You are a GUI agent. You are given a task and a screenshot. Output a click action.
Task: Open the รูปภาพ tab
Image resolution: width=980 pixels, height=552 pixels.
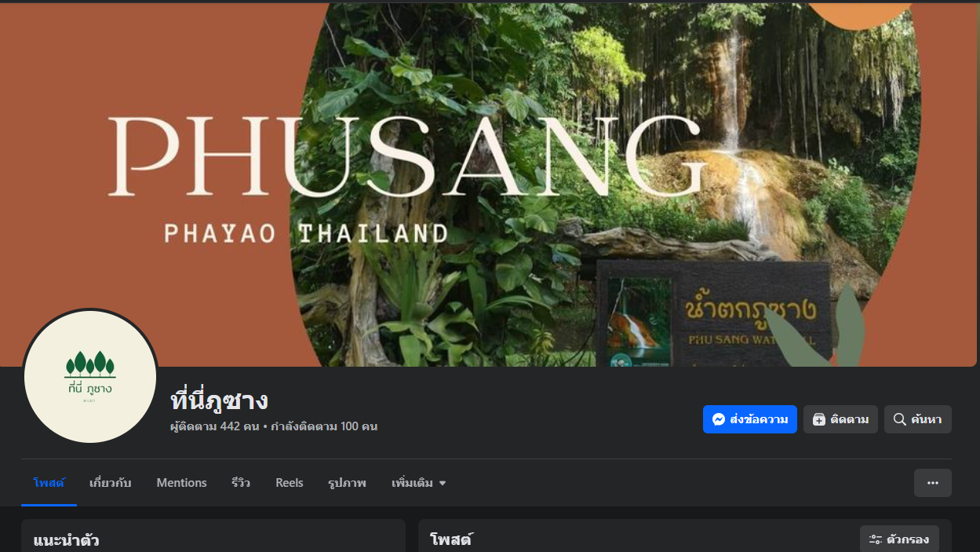[x=347, y=483]
